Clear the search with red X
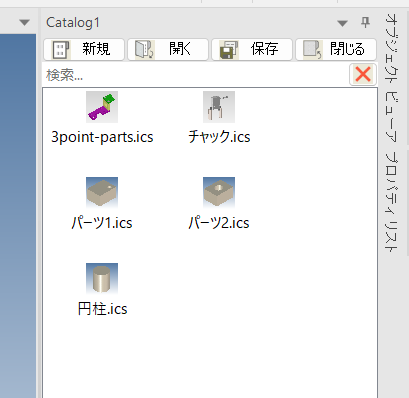 [363, 74]
